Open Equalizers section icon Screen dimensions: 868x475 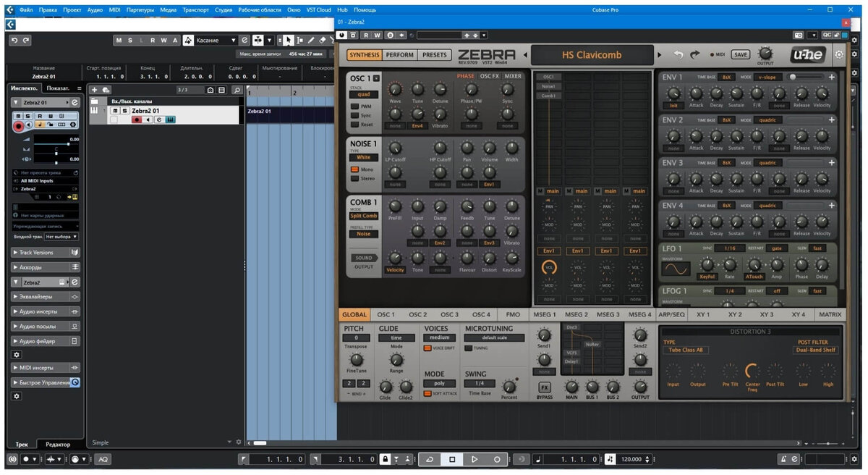click(75, 296)
